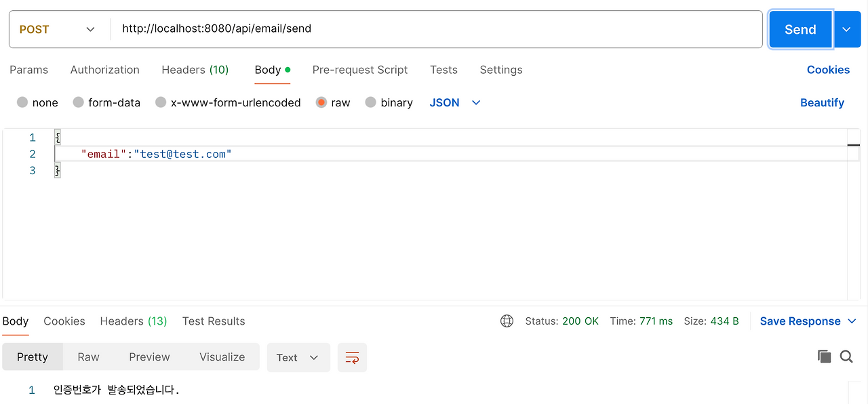Image resolution: width=868 pixels, height=404 pixels.
Task: Switch to Raw response view
Action: coord(89,357)
